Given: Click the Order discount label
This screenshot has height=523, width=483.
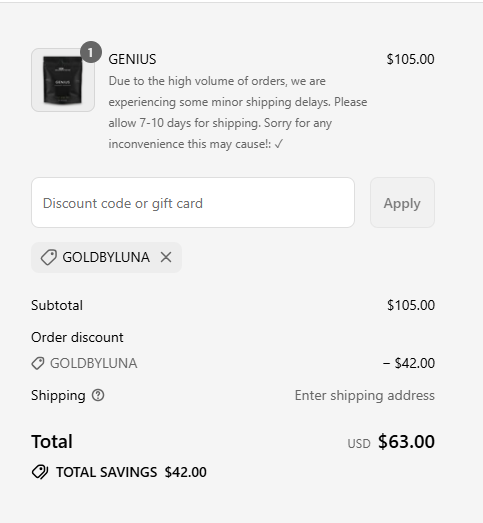Looking at the screenshot, I should tap(77, 337).
